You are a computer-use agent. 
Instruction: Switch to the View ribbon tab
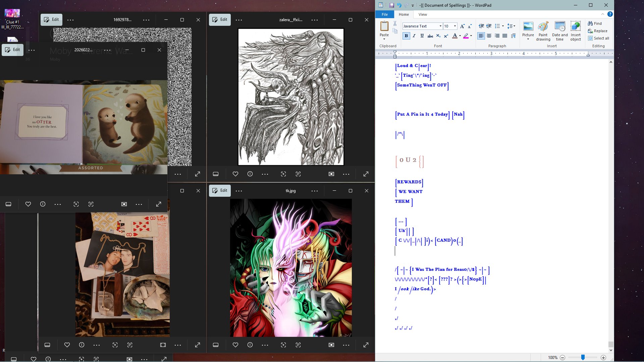point(423,14)
